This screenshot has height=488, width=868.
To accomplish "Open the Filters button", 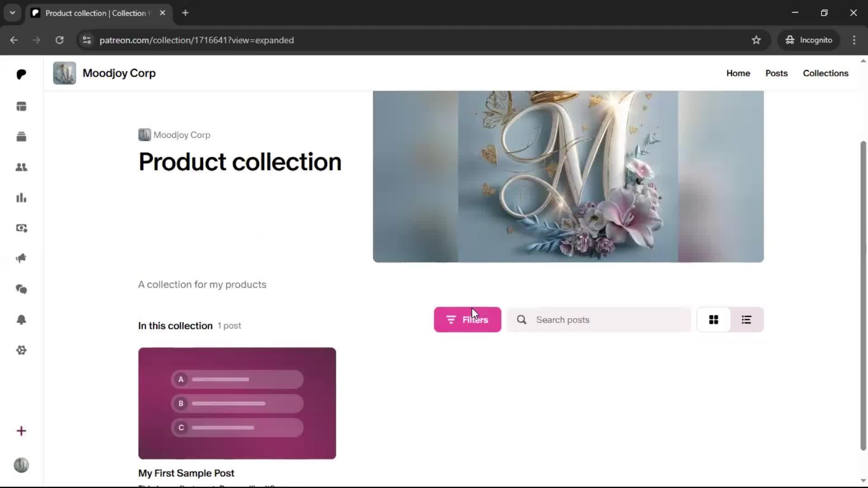I will pos(467,320).
